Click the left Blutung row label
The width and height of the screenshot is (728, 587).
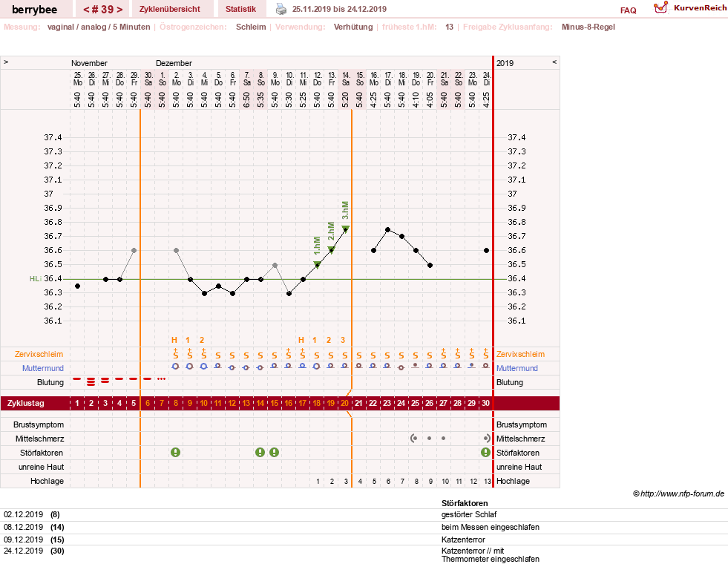tap(50, 382)
